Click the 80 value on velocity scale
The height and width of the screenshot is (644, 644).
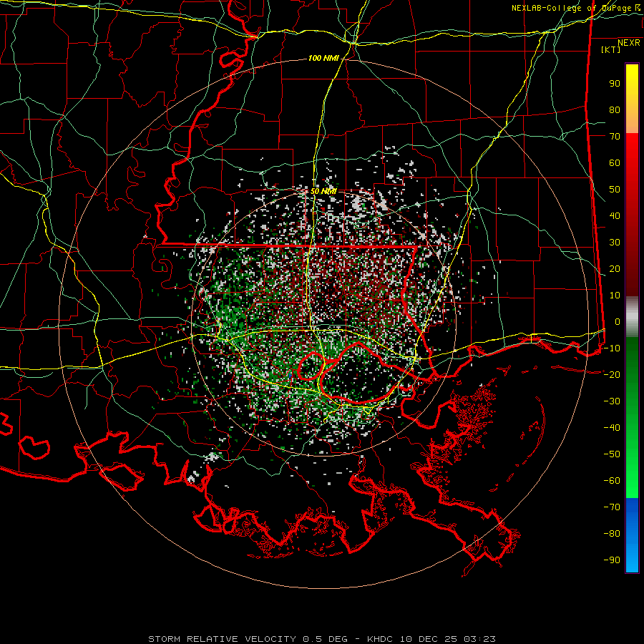coord(615,109)
